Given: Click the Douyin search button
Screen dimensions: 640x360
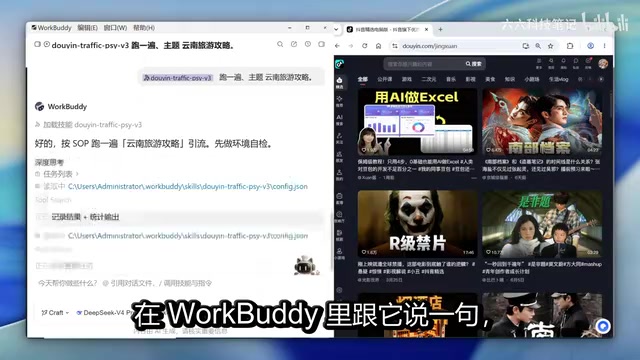Looking at the screenshot, I should point(474,64).
